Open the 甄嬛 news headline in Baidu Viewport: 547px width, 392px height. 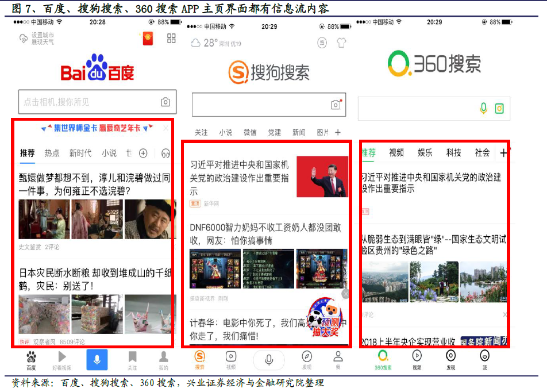click(x=95, y=183)
